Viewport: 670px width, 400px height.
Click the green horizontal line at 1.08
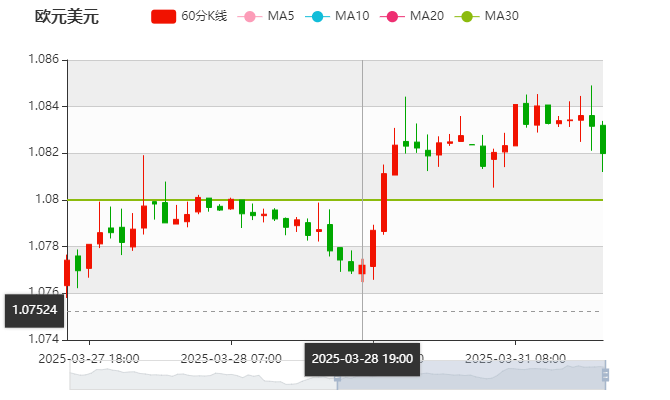tap(250, 200)
